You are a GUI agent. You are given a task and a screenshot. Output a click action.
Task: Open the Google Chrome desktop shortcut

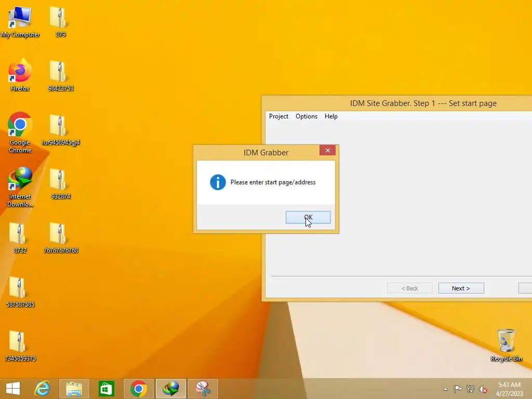point(20,132)
